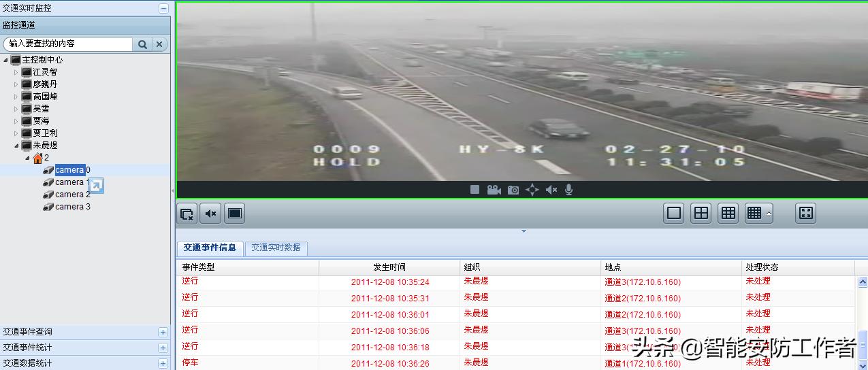Collapse the 朱晨煜 tree node
This screenshot has width=868, height=370.
pos(16,146)
